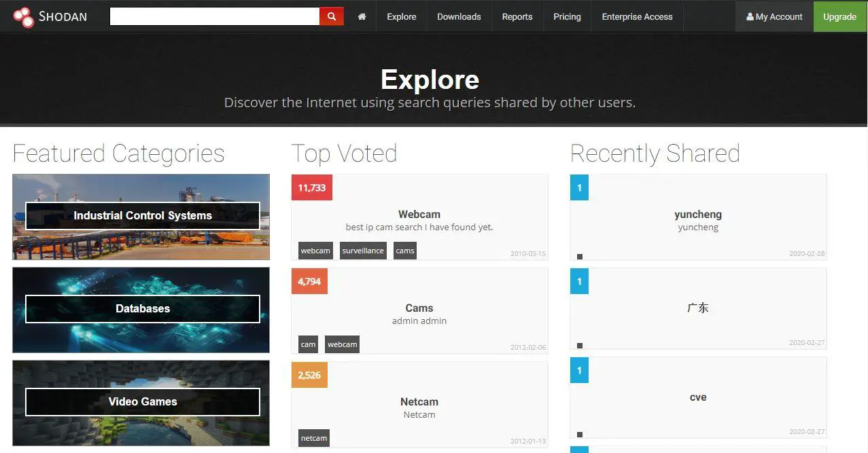Open the 广东 recently shared query

pyautogui.click(x=698, y=308)
